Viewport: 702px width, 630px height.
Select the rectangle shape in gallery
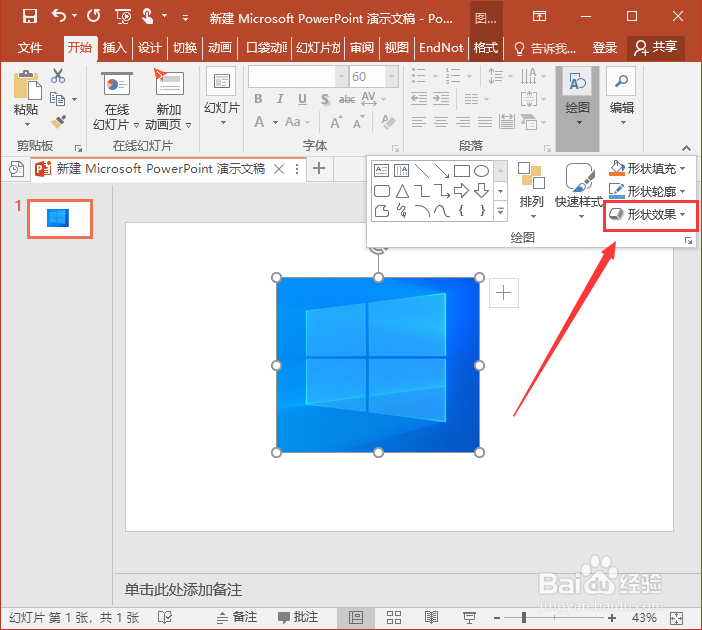click(462, 171)
